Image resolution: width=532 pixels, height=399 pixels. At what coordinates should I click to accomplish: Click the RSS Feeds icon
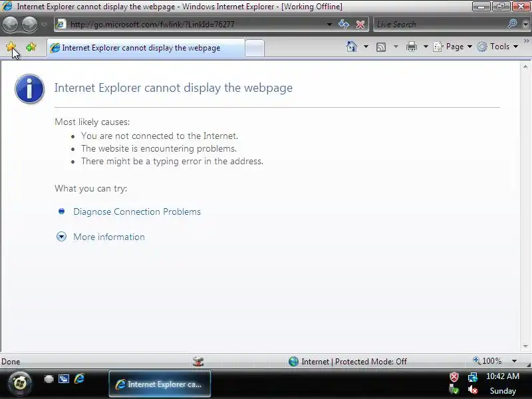381,47
